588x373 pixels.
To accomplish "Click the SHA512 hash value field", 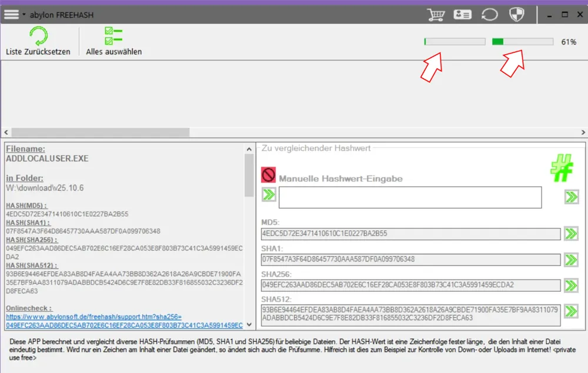I will (x=410, y=315).
